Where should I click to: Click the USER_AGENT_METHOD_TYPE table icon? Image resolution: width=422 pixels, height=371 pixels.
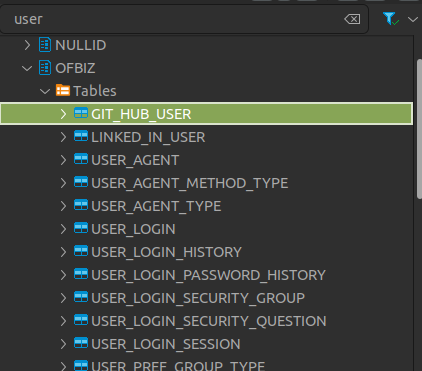(x=81, y=182)
